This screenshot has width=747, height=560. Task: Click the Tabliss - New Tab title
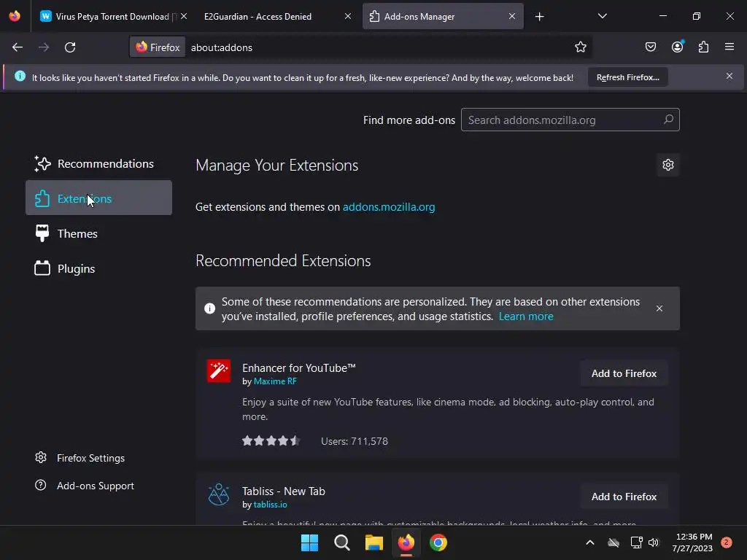(284, 491)
